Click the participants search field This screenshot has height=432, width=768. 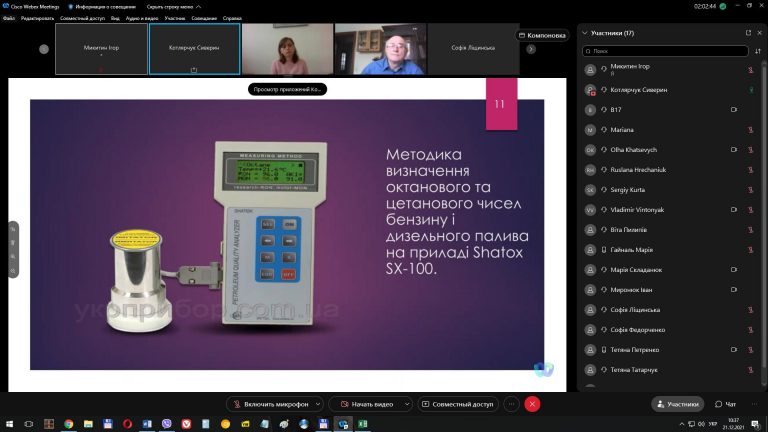[x=665, y=51]
